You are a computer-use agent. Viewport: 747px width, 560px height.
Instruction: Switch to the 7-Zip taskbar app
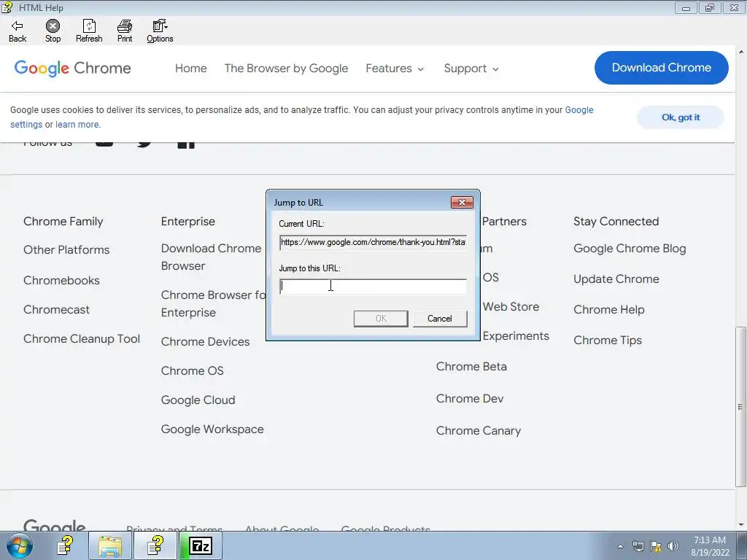(201, 545)
